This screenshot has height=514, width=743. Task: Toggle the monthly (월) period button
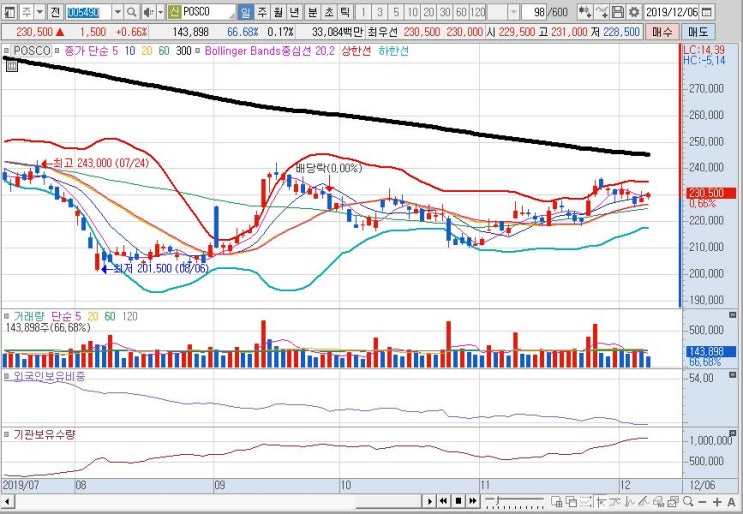click(x=278, y=12)
